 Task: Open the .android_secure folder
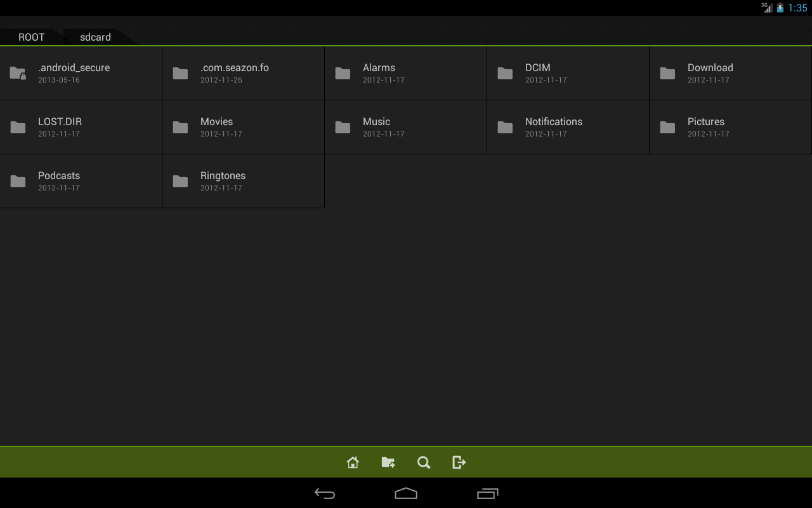(x=81, y=73)
